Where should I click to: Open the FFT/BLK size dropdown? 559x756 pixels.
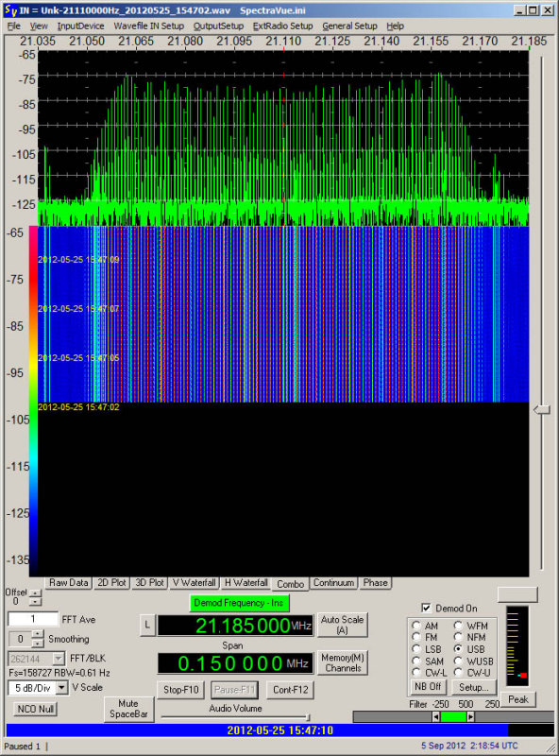(59, 658)
